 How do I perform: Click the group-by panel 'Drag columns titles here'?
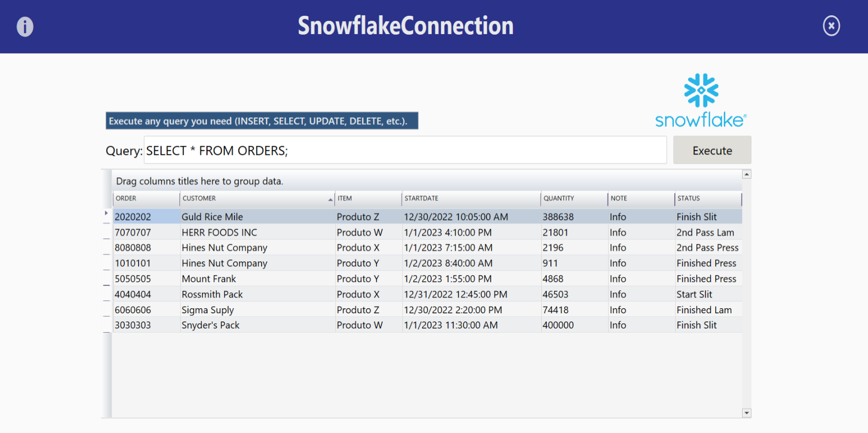coord(200,181)
